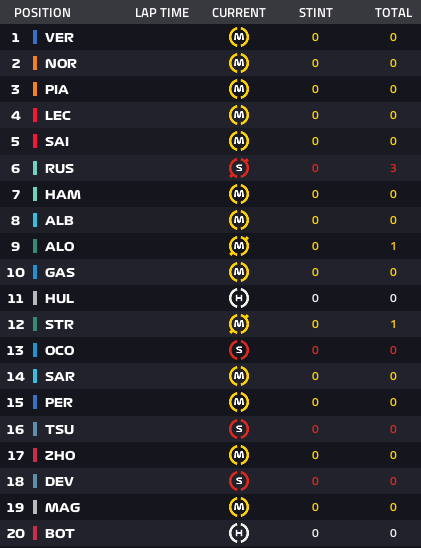The image size is (421, 548).
Task: Select the PER row in position 15
Action: (x=210, y=402)
